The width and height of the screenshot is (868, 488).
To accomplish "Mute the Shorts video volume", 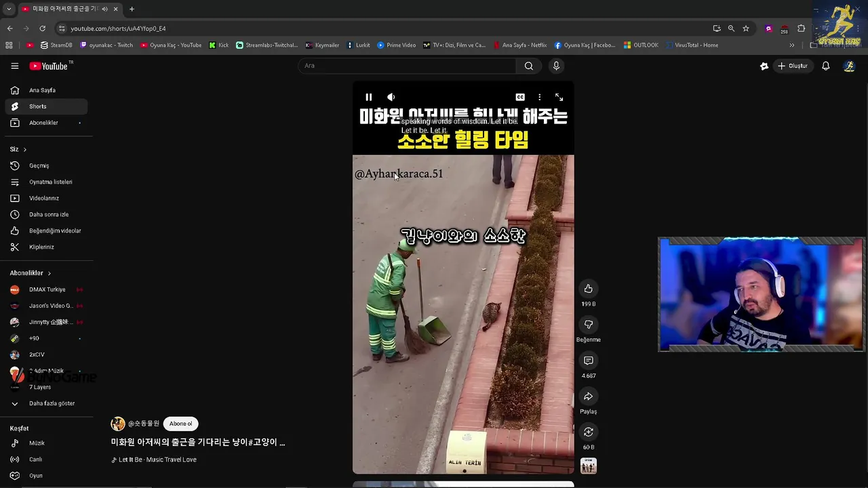I will (x=391, y=97).
